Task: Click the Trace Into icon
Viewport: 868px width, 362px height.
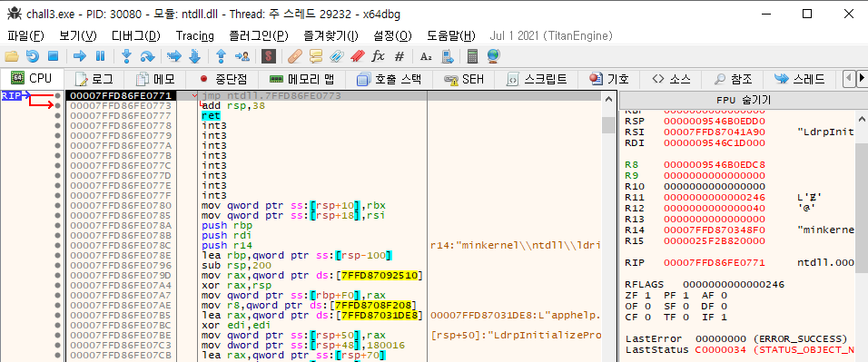Action: coord(174,56)
